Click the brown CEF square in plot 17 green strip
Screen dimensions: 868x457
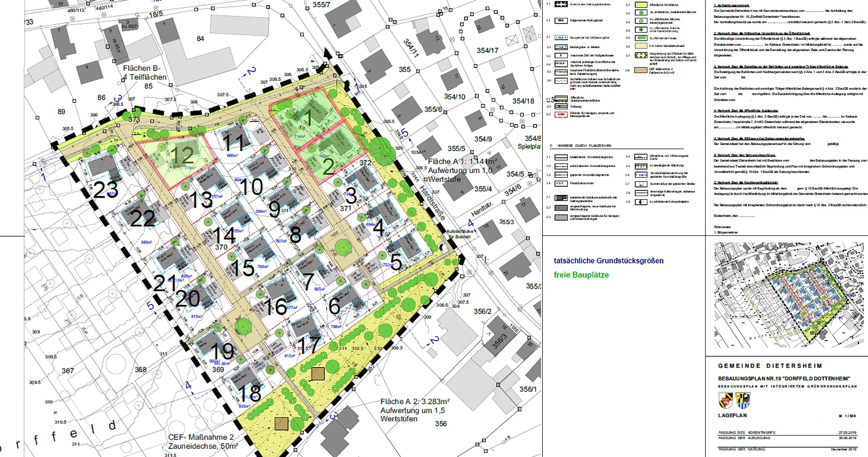(x=318, y=374)
